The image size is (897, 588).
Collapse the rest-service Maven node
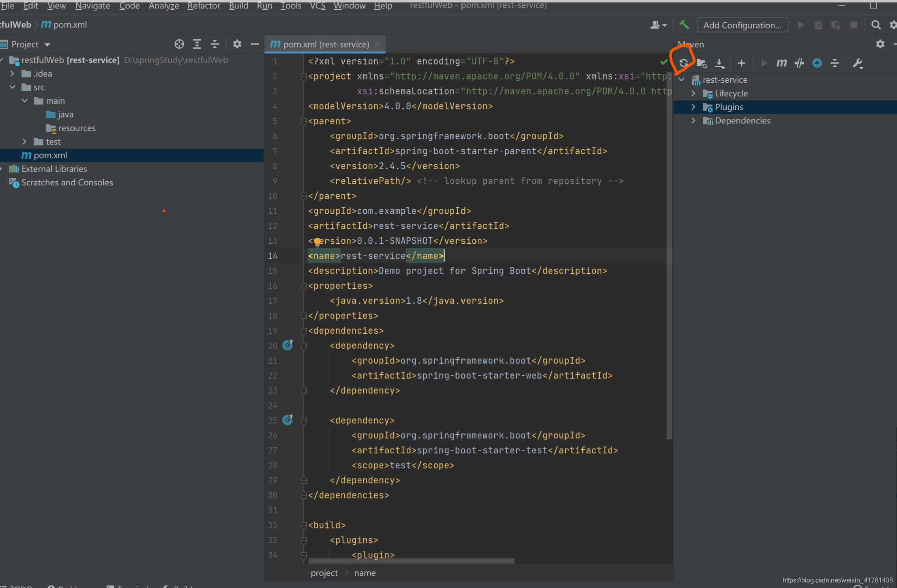coord(682,79)
